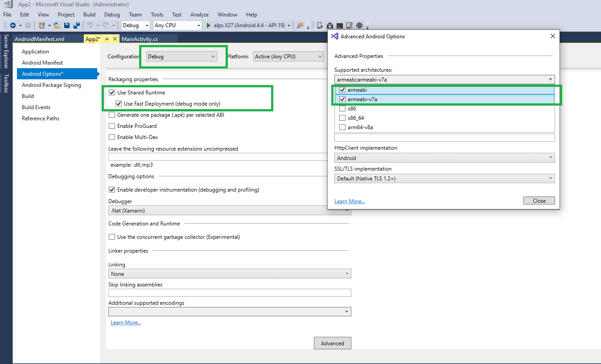The image size is (601, 364).
Task: Open the Configuration Debug dropdown
Action: (181, 57)
